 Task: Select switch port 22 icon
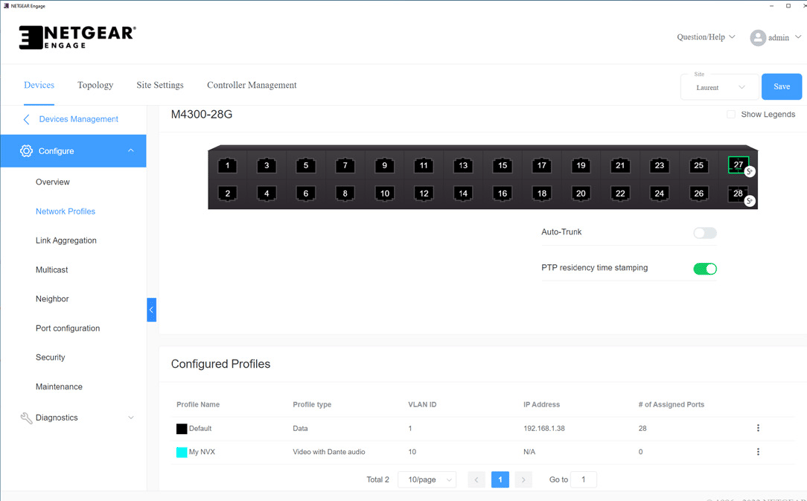coord(620,193)
